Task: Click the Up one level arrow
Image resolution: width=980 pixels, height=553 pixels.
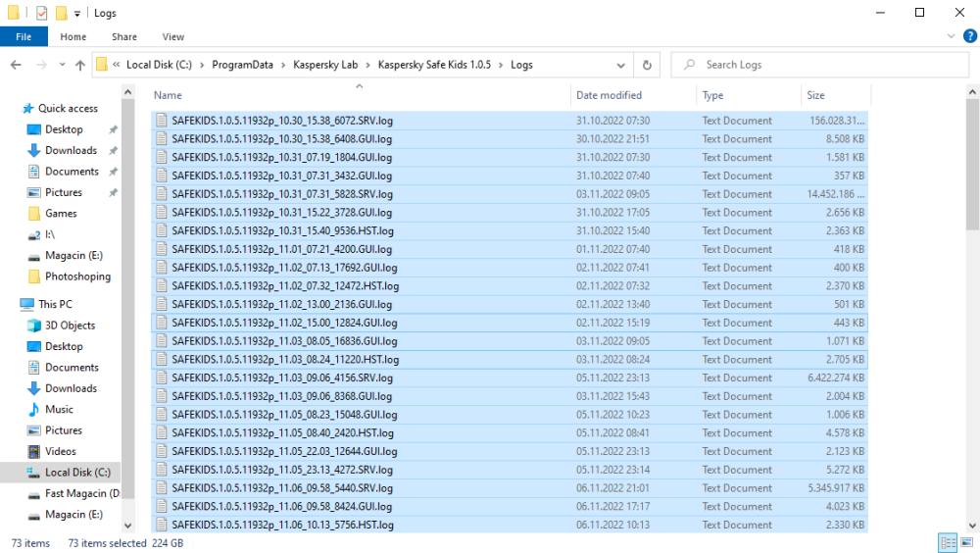Action: pyautogui.click(x=79, y=65)
